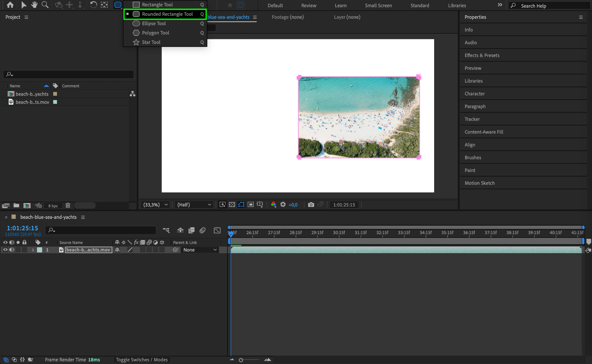Mute audio of layer 1
The height and width of the screenshot is (364, 592).
[x=12, y=250]
